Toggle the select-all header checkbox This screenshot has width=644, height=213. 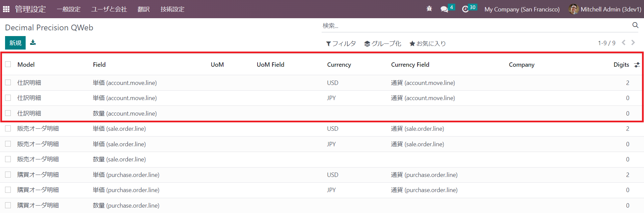(8, 64)
